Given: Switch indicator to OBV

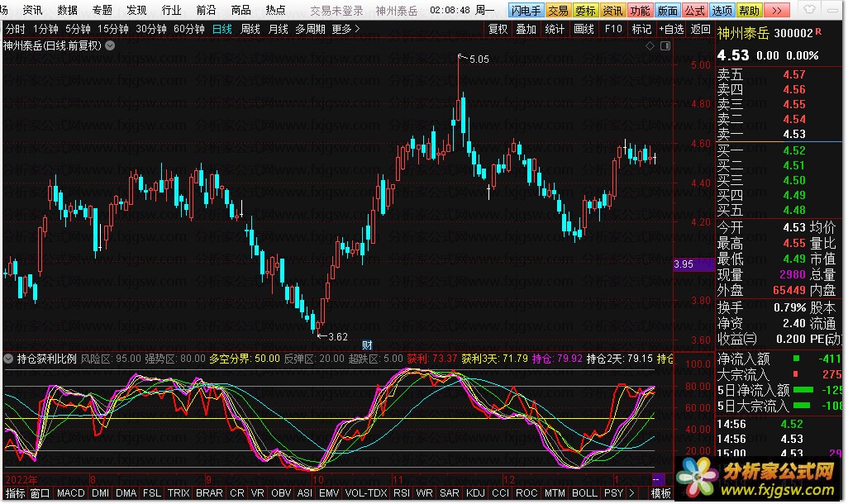Looking at the screenshot, I should pos(281,493).
